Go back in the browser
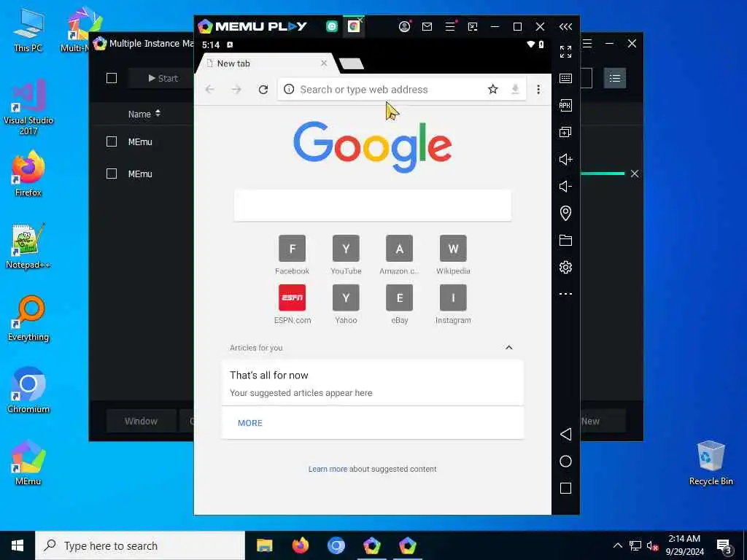This screenshot has width=747, height=560. 209,90
